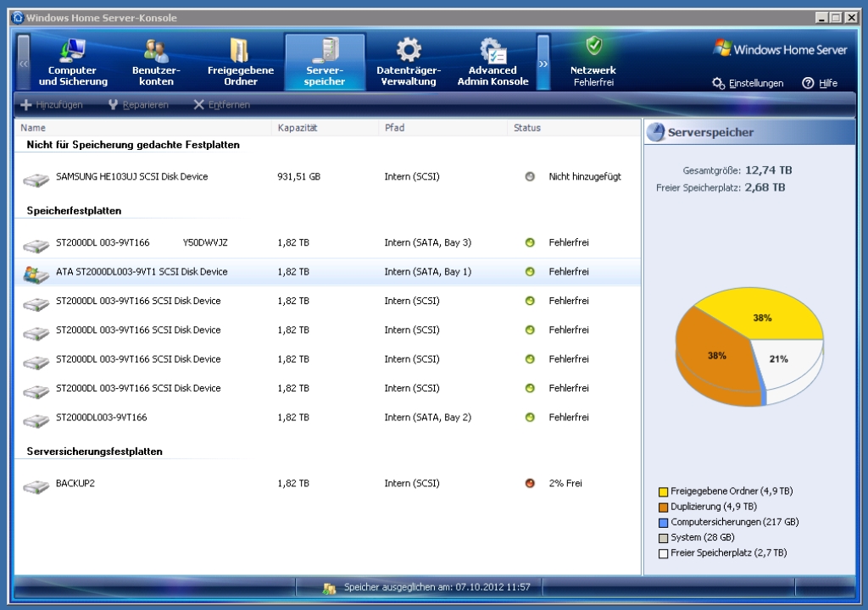Click the gray status dot for SAMSUNG disk
868x610 pixels.
pyautogui.click(x=530, y=176)
